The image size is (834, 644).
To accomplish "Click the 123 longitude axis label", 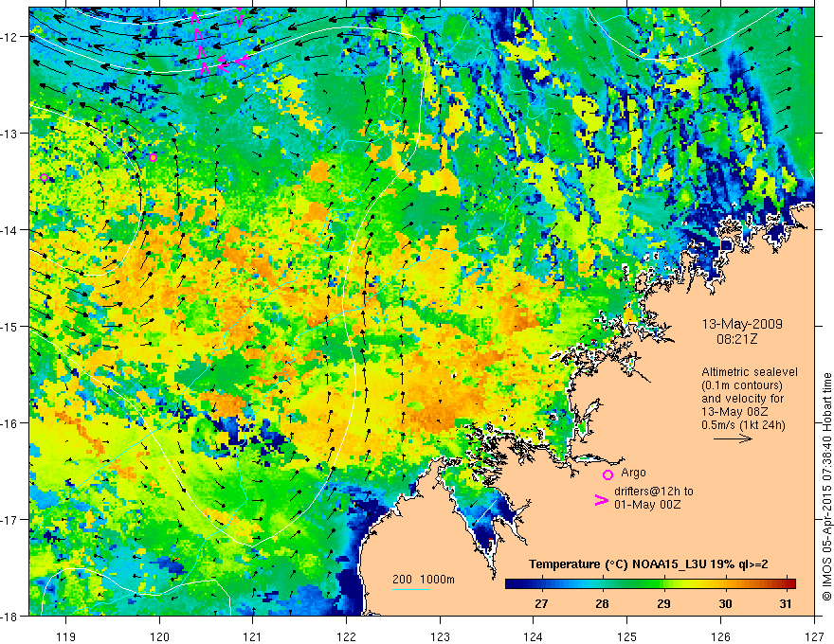I will click(440, 636).
